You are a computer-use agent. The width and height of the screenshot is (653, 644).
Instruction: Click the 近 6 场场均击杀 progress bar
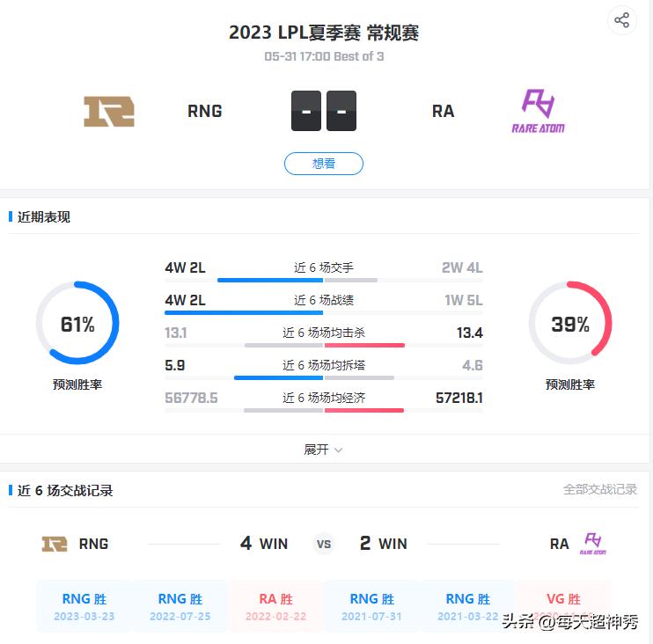click(324, 345)
